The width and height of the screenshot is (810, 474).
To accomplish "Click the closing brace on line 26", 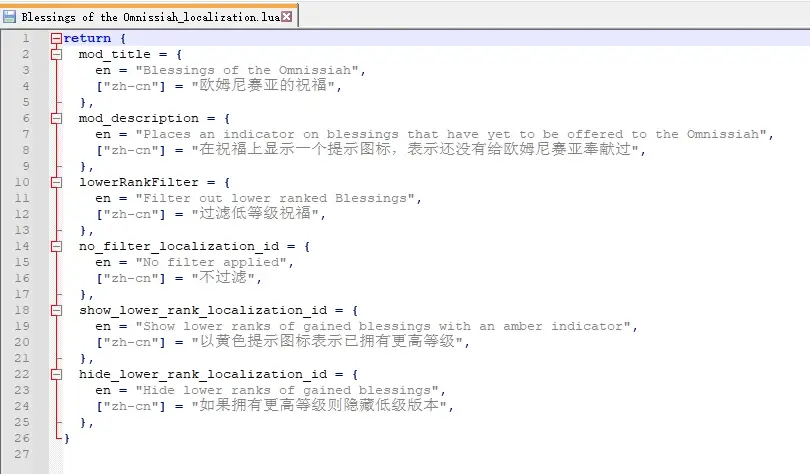I will click(x=67, y=438).
